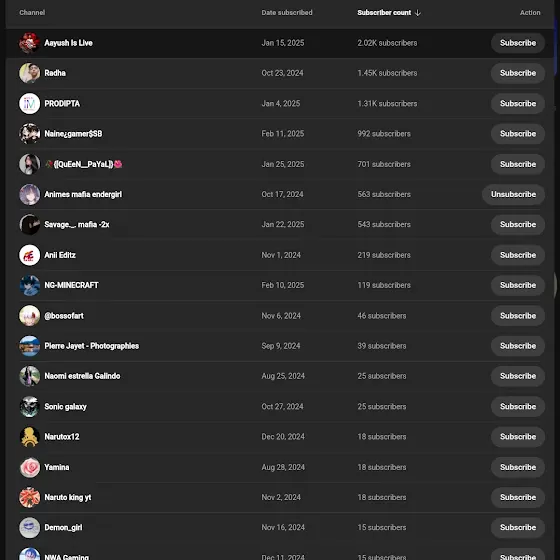The width and height of the screenshot is (560, 560).
Task: Click the Radha channel profile picture
Action: point(29,73)
